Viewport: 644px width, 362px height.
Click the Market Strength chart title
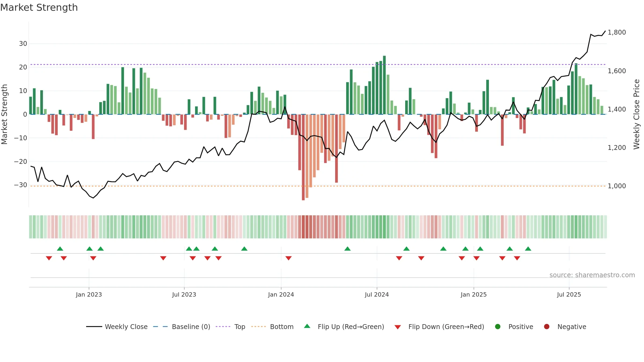pos(39,8)
